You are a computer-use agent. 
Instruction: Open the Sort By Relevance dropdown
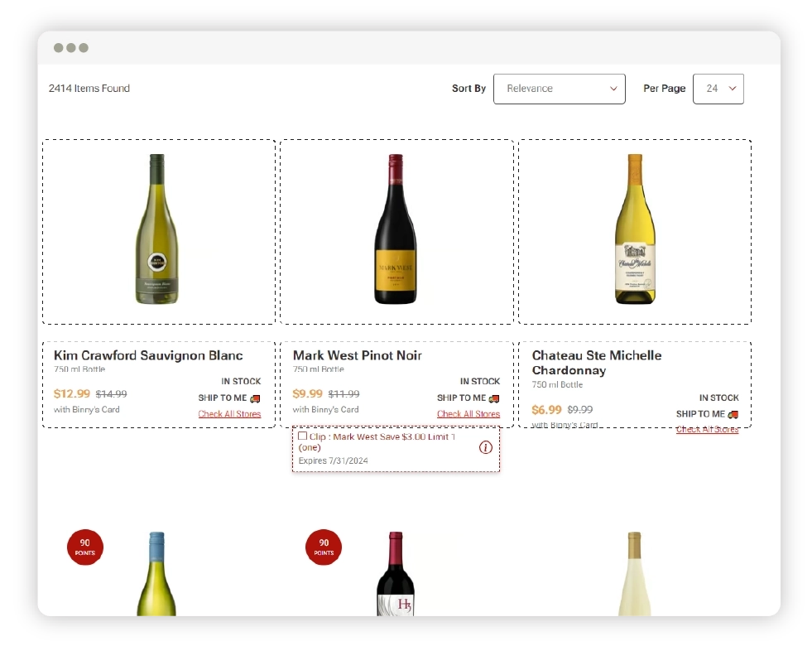559,89
